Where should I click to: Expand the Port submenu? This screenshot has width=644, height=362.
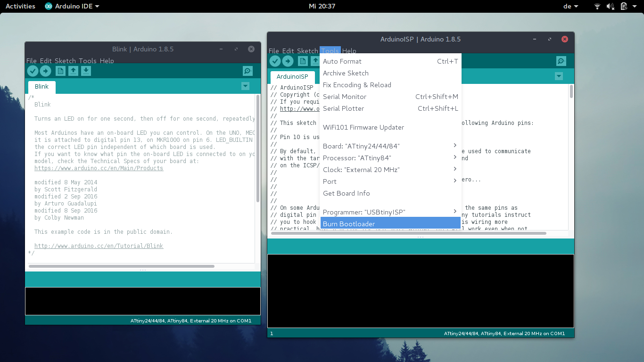pyautogui.click(x=390, y=181)
